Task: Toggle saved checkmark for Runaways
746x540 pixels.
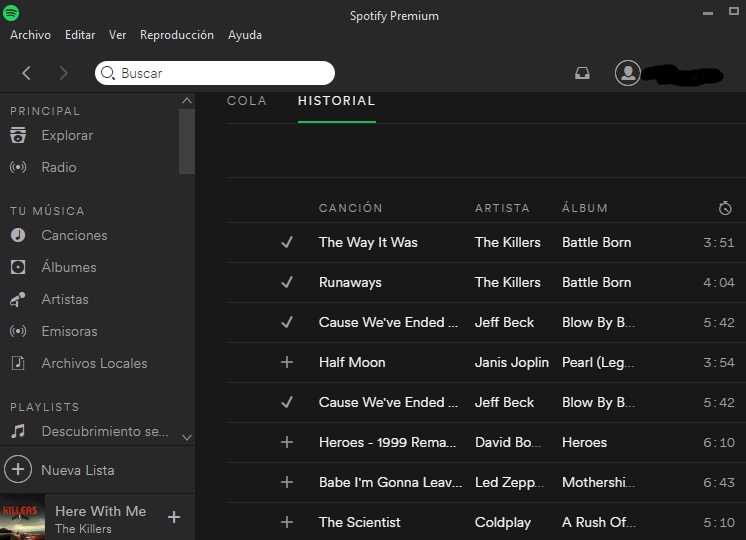Action: (x=287, y=282)
